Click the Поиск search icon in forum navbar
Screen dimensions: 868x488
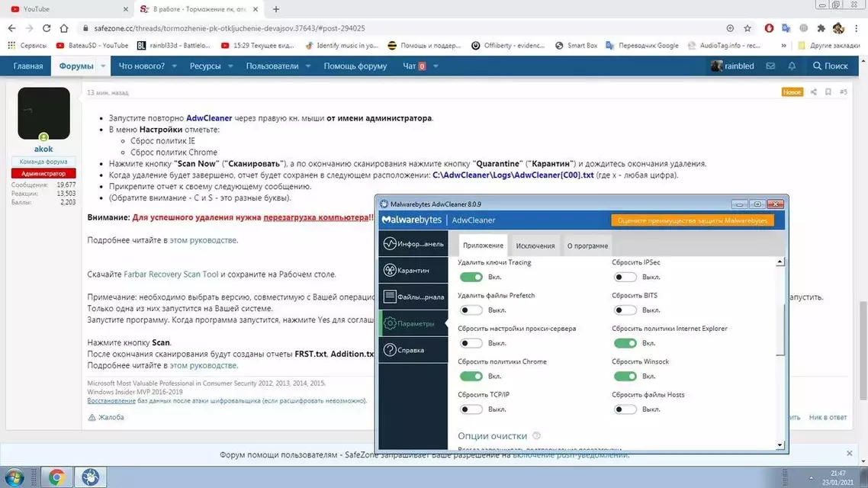[830, 66]
